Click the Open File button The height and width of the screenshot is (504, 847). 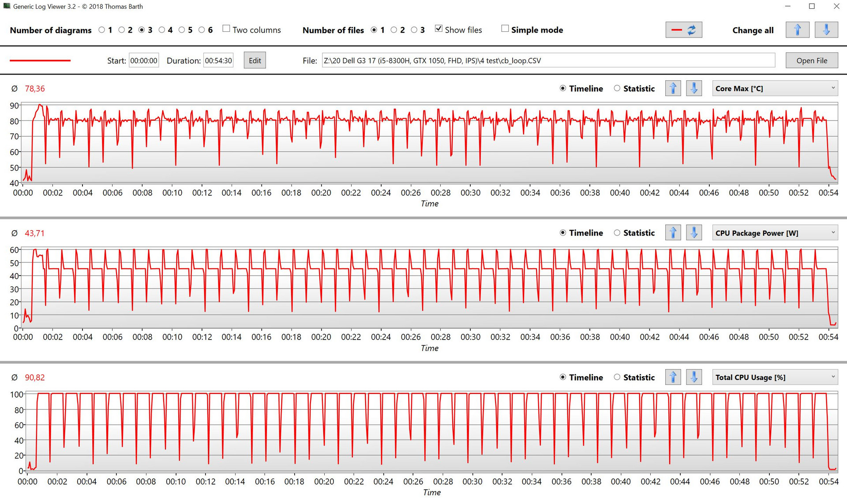[x=811, y=61]
